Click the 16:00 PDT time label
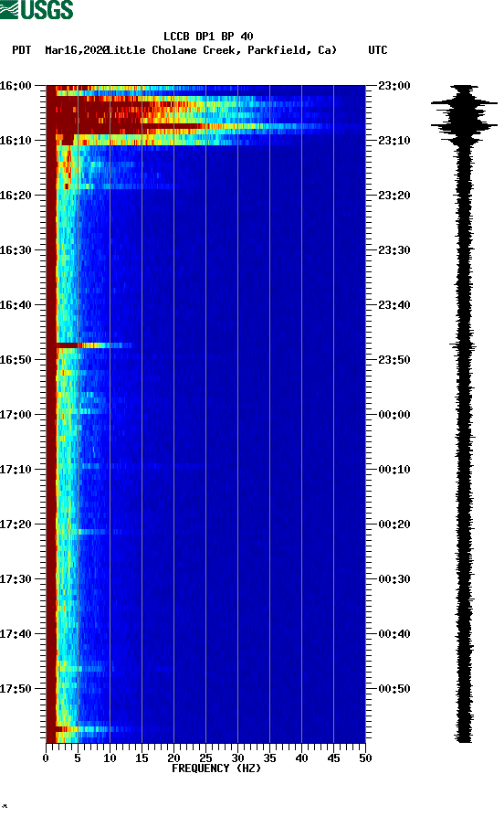Screen dimensions: 504x816 [16, 85]
